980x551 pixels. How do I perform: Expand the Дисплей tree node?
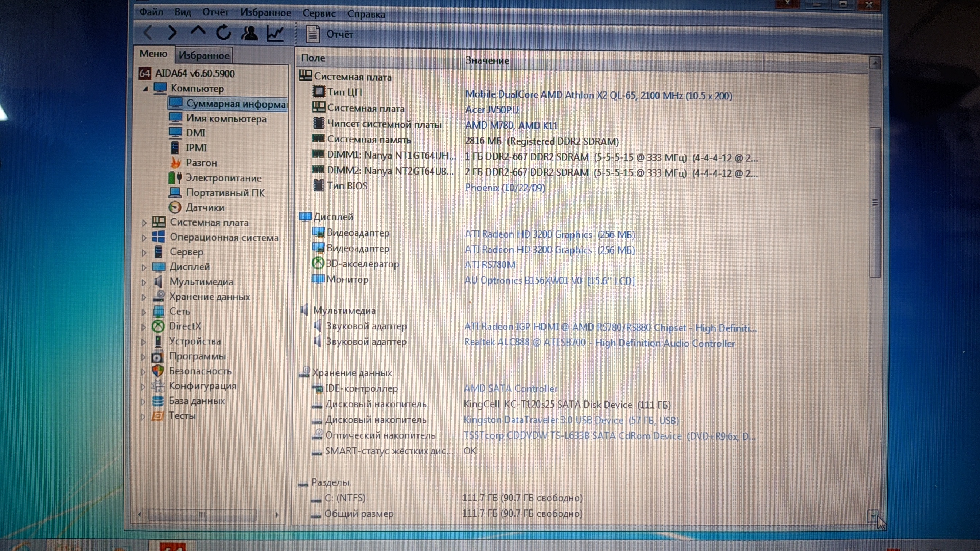click(x=144, y=267)
